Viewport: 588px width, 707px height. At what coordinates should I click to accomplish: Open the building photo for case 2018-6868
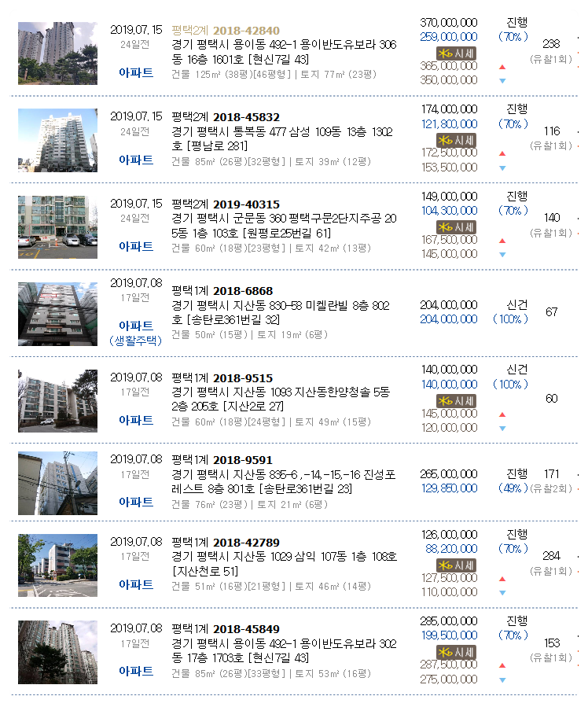click(x=57, y=315)
